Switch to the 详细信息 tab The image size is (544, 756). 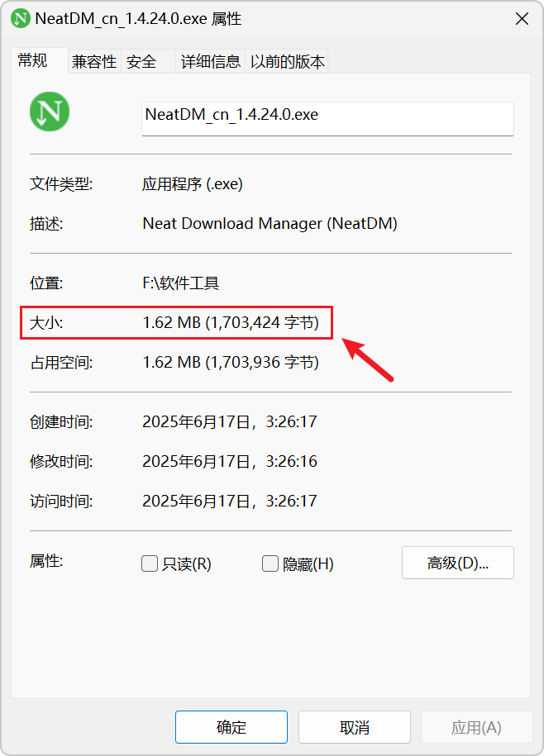210,62
